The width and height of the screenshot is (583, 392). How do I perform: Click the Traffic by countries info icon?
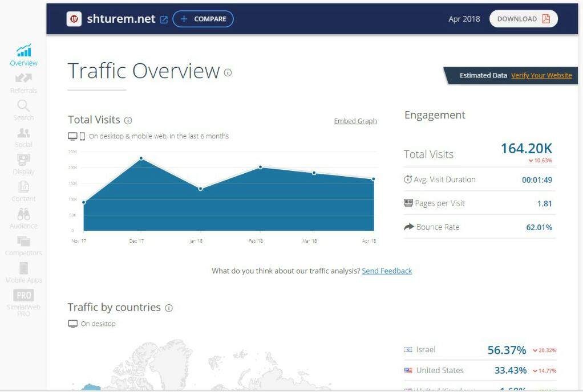[169, 308]
